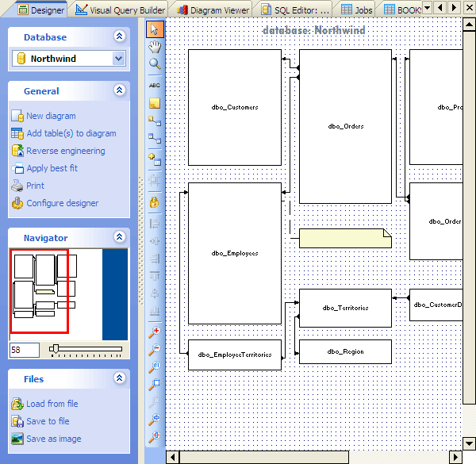Click the Save to file link
Viewport: 476px width, 464px height.
tap(48, 421)
